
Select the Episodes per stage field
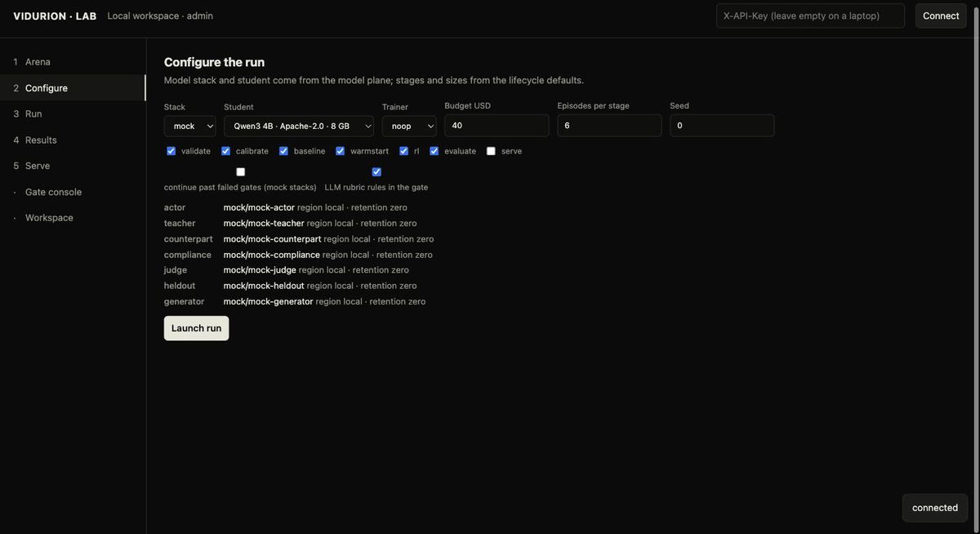pos(609,126)
